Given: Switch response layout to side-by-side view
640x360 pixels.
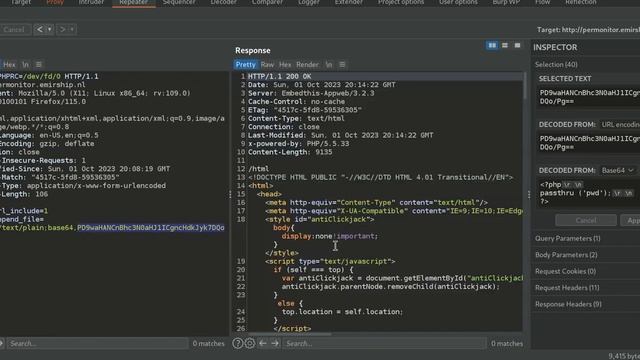Looking at the screenshot, I should 492,45.
